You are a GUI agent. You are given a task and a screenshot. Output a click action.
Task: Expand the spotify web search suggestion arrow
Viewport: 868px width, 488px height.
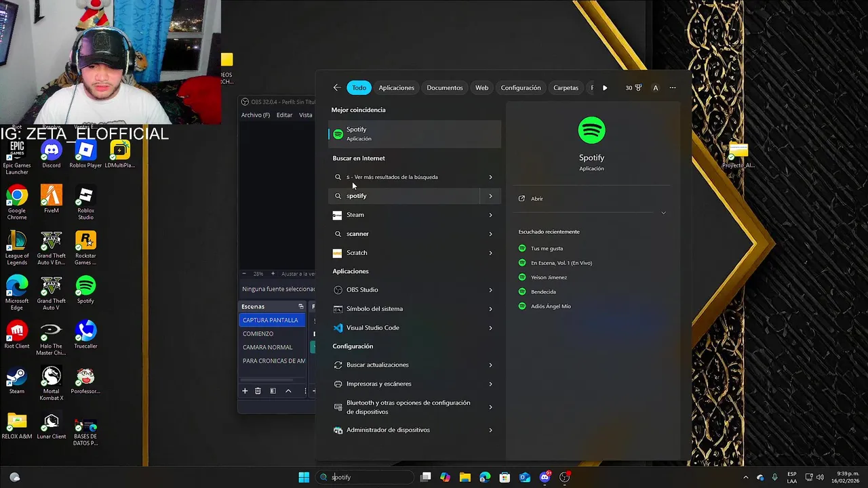pos(490,196)
